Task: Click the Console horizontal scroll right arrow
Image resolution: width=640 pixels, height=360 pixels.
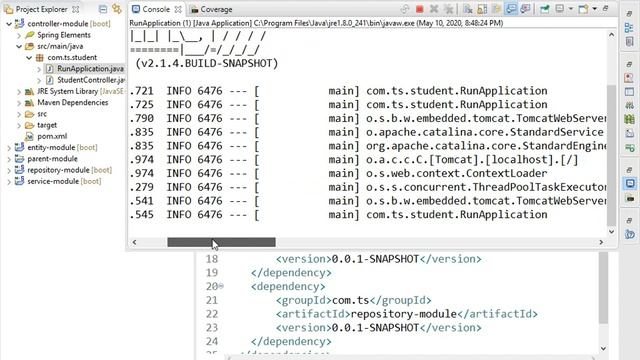Action: tap(601, 242)
